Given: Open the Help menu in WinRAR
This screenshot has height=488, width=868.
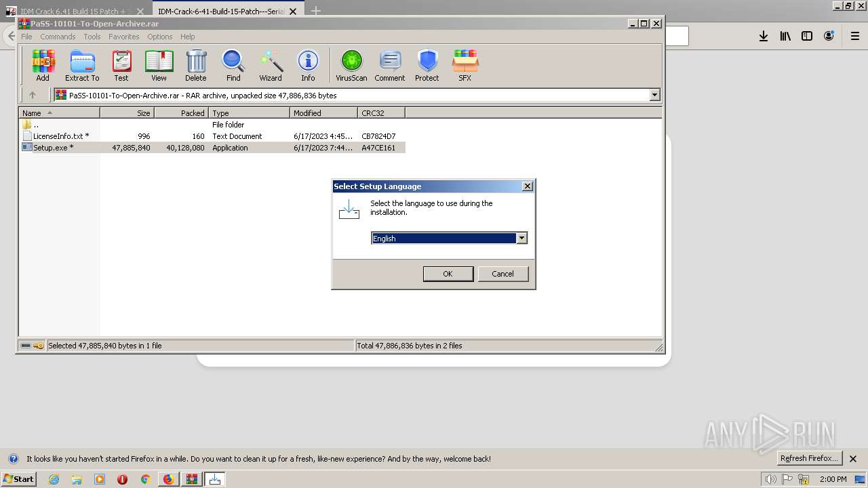Looking at the screenshot, I should (188, 37).
